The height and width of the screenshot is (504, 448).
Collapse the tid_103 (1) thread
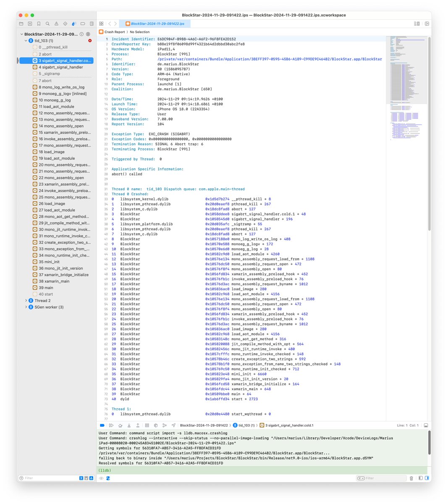click(26, 41)
